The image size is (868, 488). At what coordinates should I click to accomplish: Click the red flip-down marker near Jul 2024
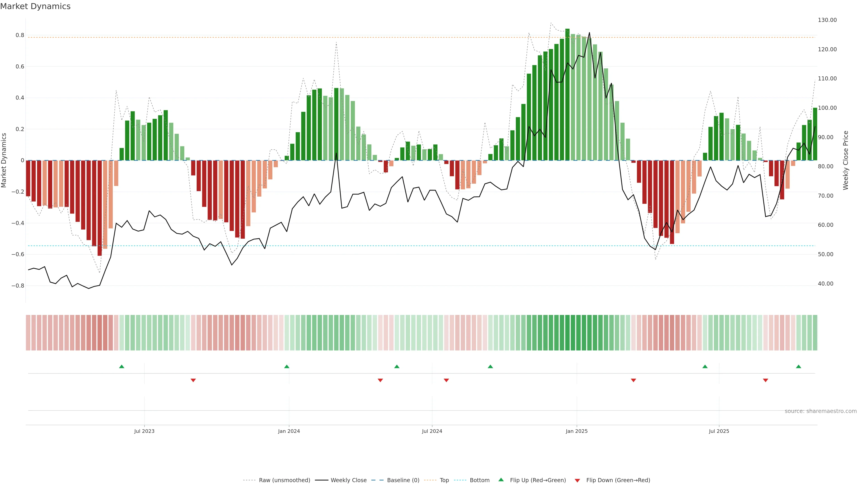446,380
